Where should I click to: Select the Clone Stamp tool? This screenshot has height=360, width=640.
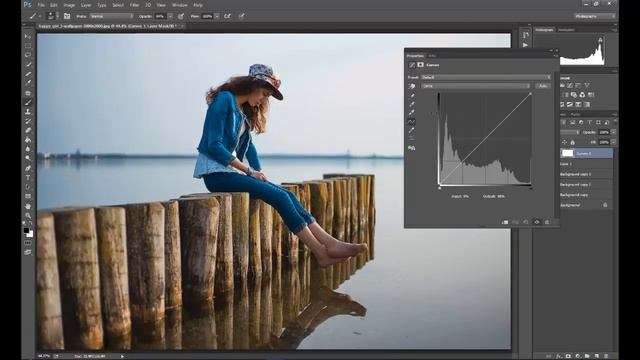28,111
